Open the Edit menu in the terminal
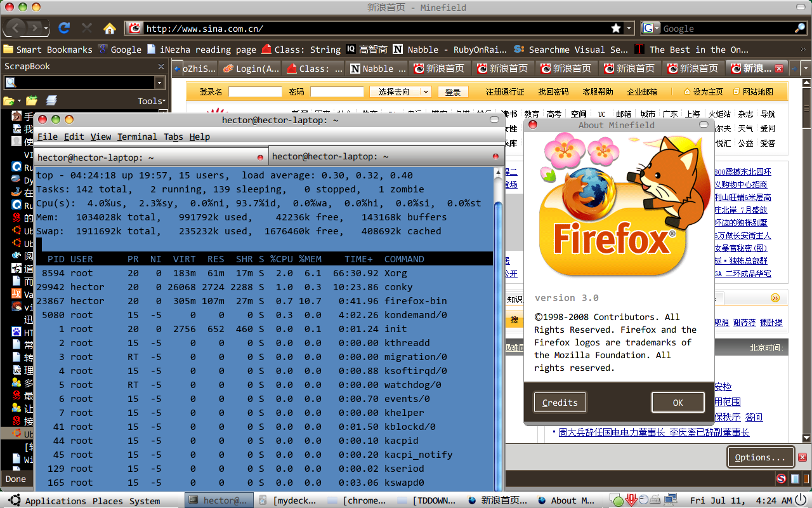Viewport: 812px width, 508px height. (74, 137)
